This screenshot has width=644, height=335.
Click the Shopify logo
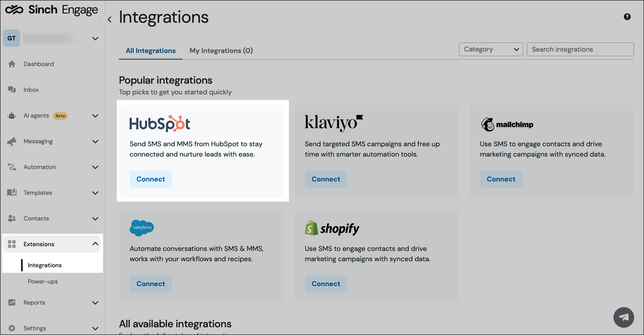click(332, 228)
